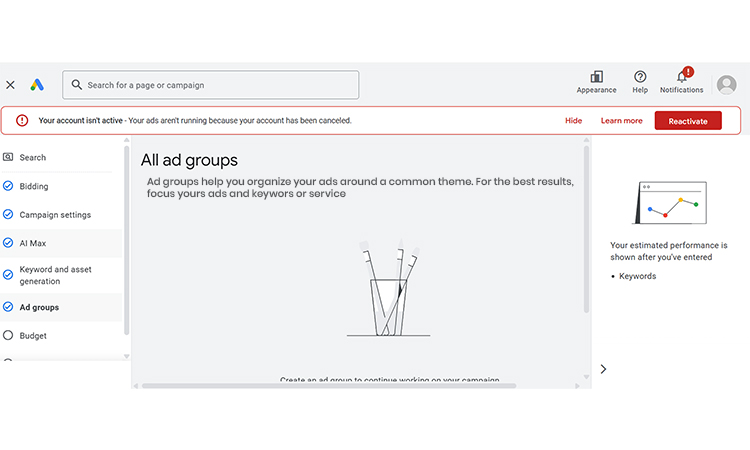Click the Keyword and asset generation checkmark
Viewport: 750px width, 450px height.
8,274
